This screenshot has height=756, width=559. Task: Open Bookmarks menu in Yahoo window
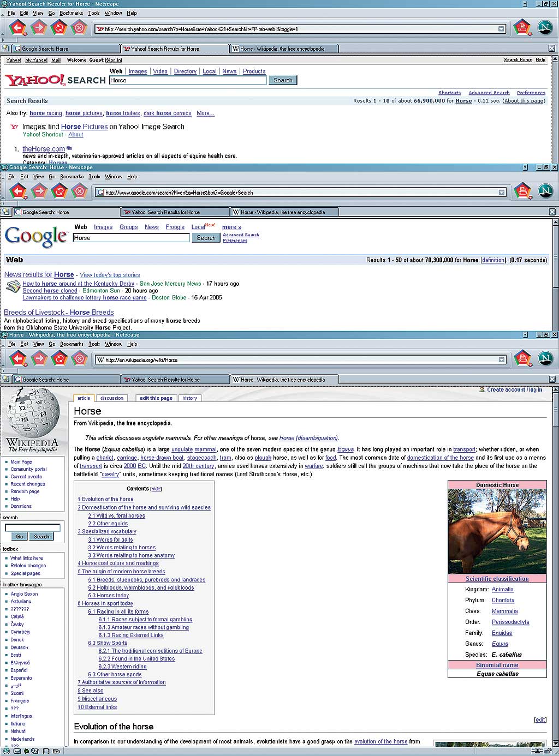(x=71, y=13)
